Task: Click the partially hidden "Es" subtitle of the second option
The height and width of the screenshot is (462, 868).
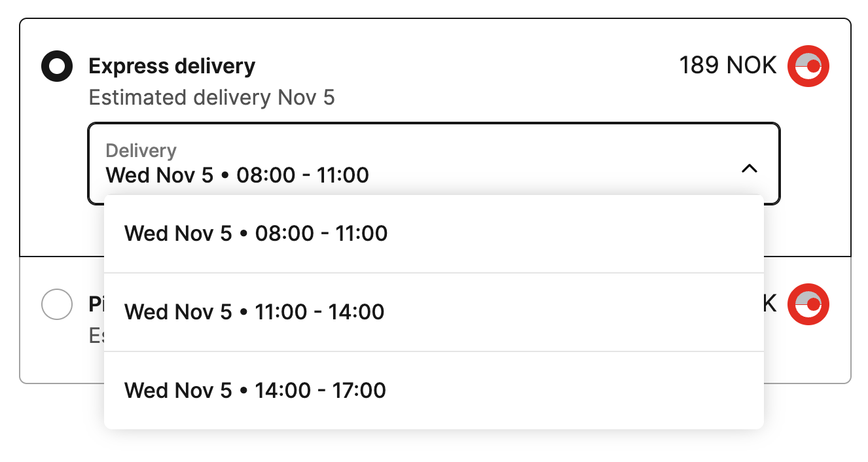Action: pyautogui.click(x=96, y=336)
